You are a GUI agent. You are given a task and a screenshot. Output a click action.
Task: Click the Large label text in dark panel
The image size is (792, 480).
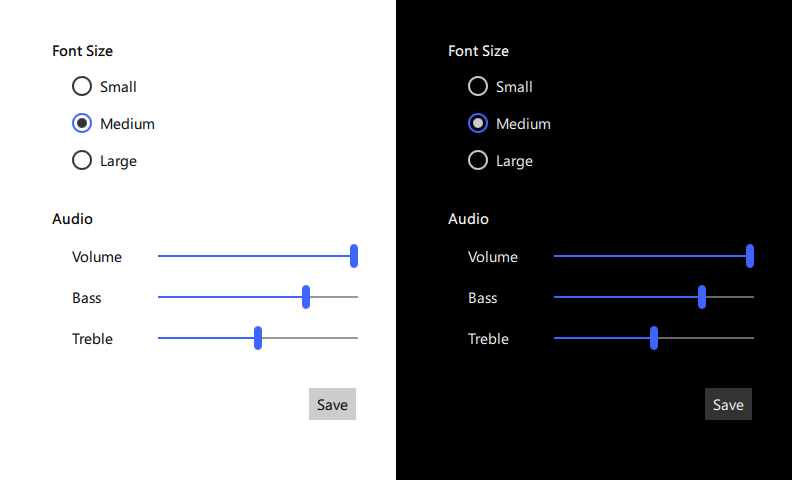pos(514,161)
